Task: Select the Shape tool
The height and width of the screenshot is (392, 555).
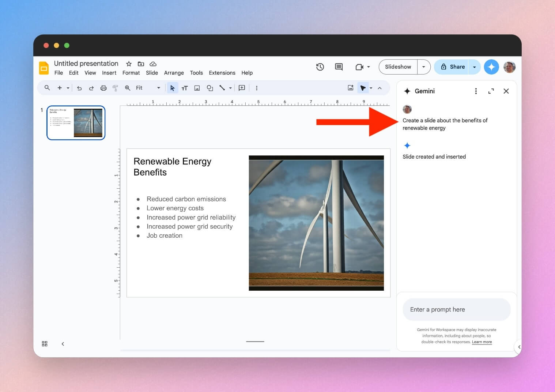Action: point(209,88)
